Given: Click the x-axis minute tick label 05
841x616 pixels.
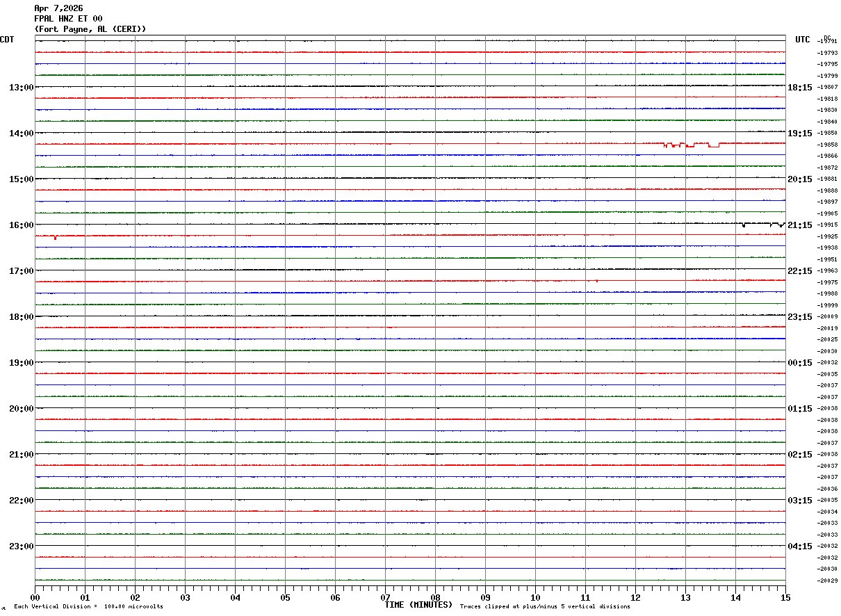Looking at the screenshot, I should [x=285, y=598].
